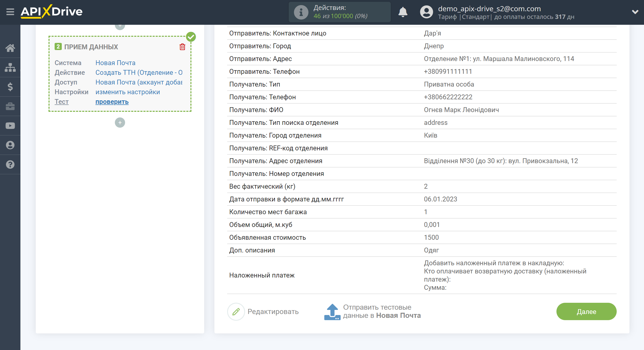The image size is (644, 350).
Task: Select sender address Отделение №1 value
Action: [x=499, y=59]
